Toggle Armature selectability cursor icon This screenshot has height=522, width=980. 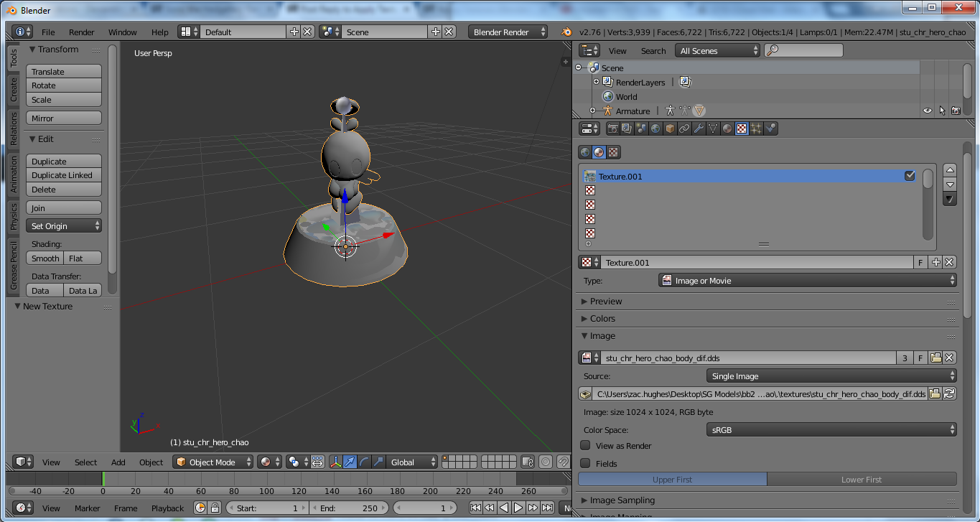(x=942, y=111)
